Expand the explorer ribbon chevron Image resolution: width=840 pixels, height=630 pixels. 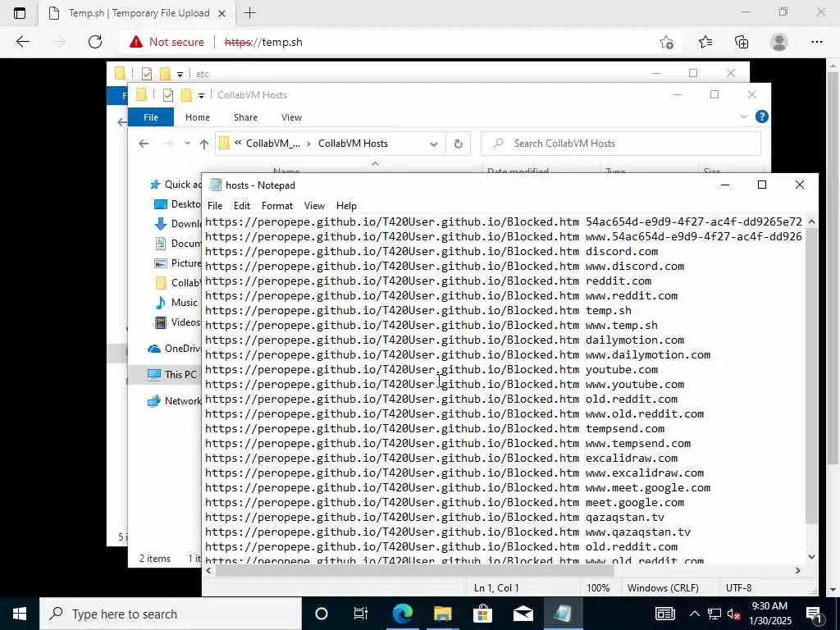pyautogui.click(x=743, y=116)
